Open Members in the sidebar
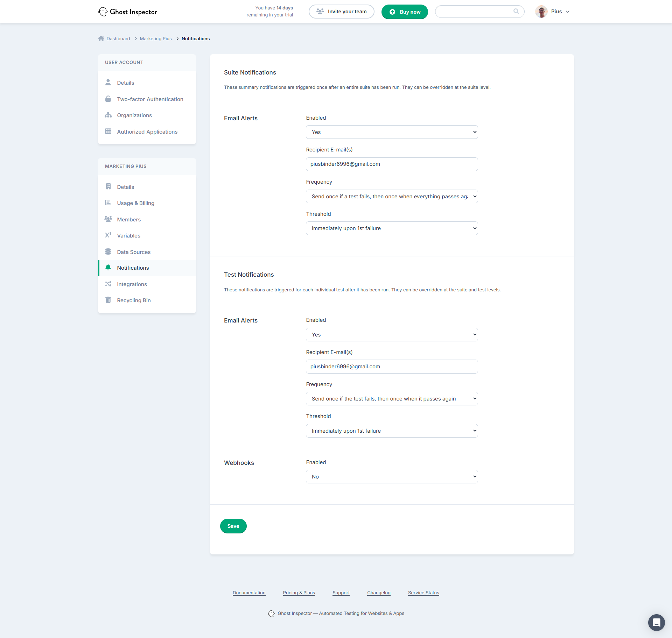Image resolution: width=672 pixels, height=638 pixels. 129,220
